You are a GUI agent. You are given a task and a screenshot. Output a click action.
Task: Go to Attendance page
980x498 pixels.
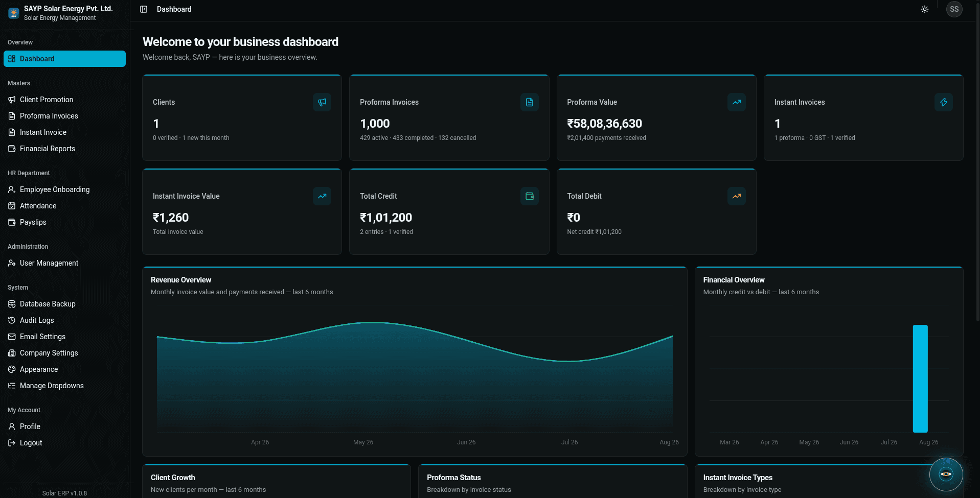coord(64,206)
